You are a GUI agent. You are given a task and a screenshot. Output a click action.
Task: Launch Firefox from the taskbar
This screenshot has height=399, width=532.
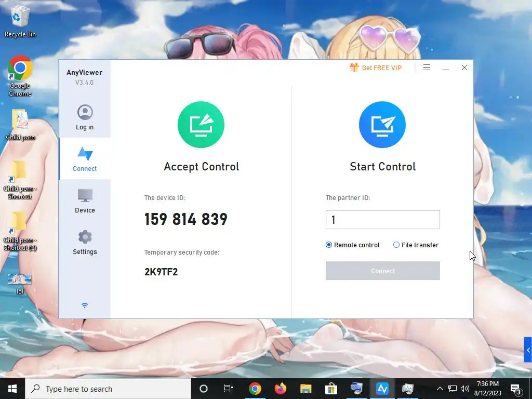tap(280, 389)
